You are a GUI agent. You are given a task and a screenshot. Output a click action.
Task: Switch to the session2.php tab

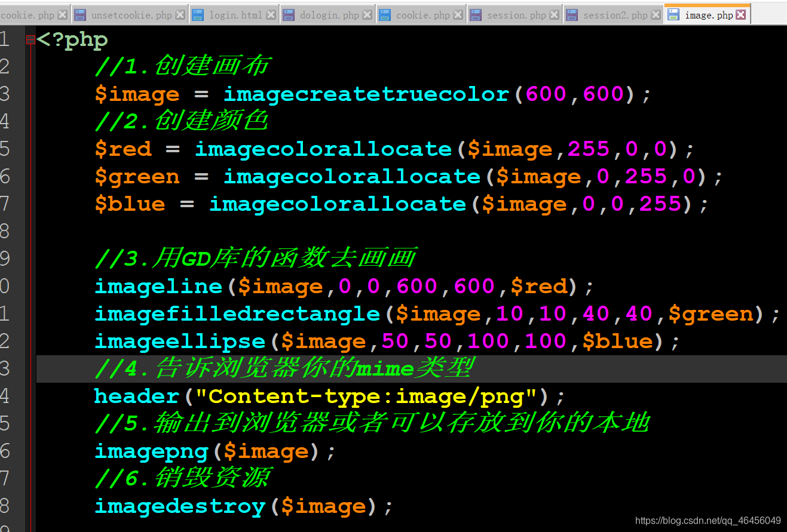click(x=613, y=15)
